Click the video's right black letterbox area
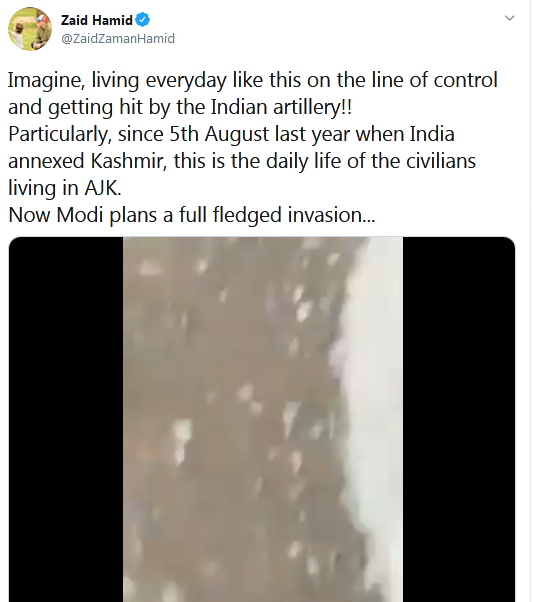Image resolution: width=533 pixels, height=602 pixels. coord(459,419)
